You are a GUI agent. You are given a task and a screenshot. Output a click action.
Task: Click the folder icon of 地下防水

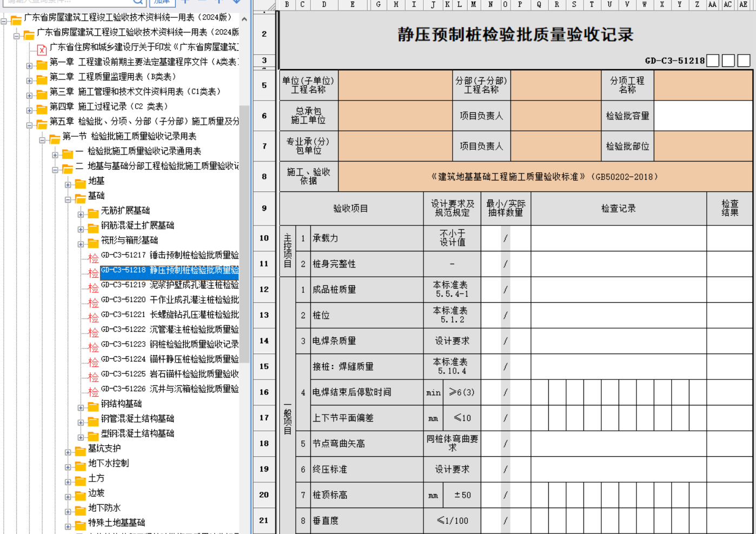(x=81, y=510)
